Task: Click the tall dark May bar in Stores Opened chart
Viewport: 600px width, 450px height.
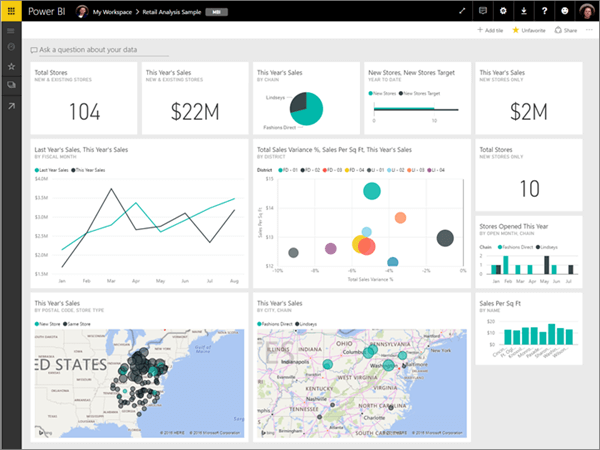Action: pyautogui.click(x=546, y=265)
